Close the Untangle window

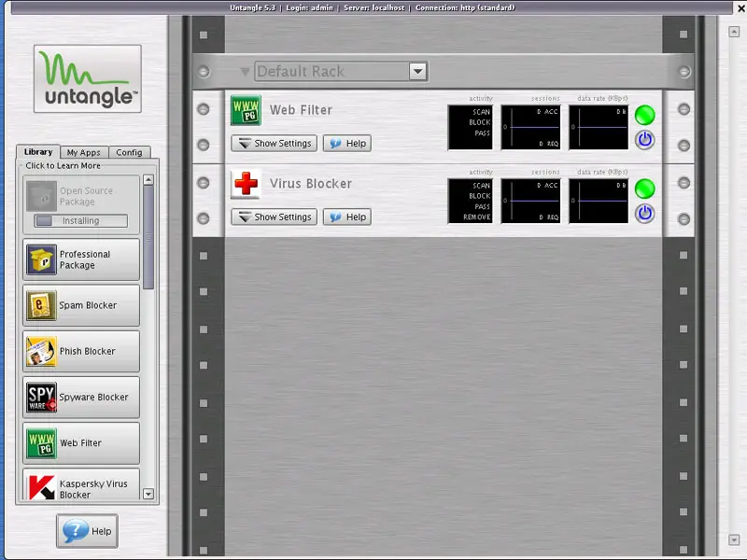pos(741,8)
